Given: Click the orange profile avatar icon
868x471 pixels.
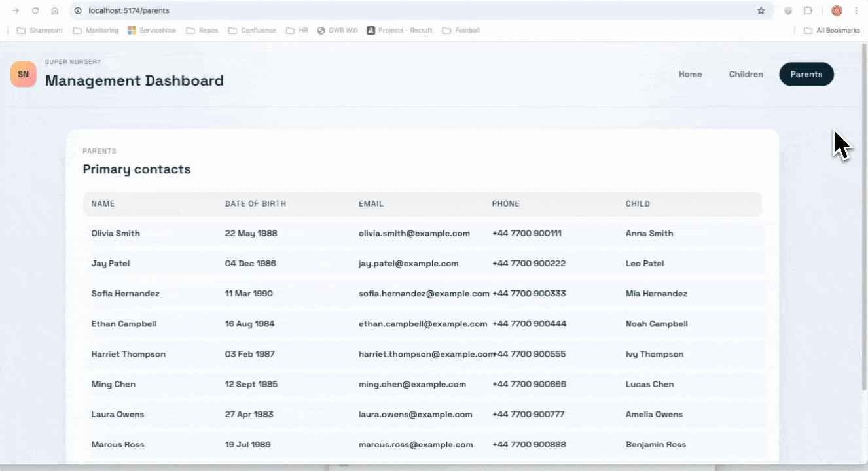Looking at the screenshot, I should (835, 10).
